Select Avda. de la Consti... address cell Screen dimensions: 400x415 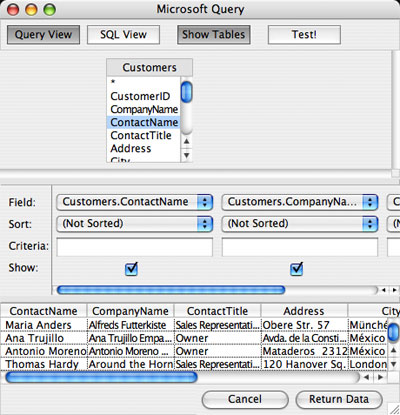(304, 338)
